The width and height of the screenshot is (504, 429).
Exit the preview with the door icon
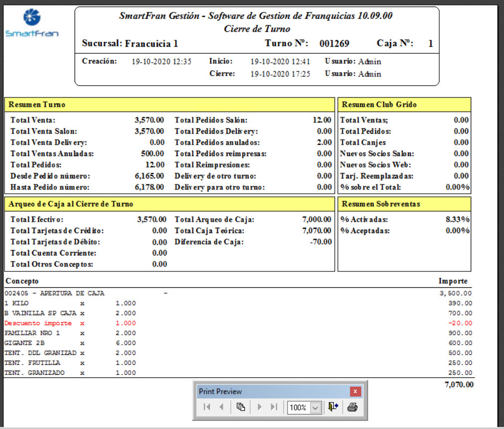point(333,407)
